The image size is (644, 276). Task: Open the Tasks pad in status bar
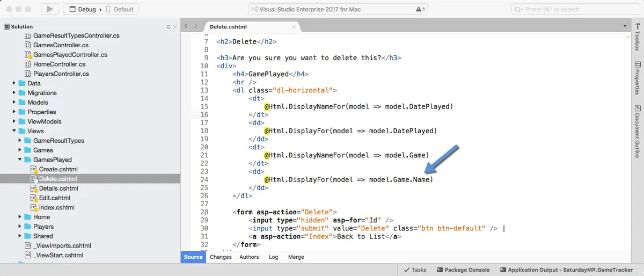point(415,270)
